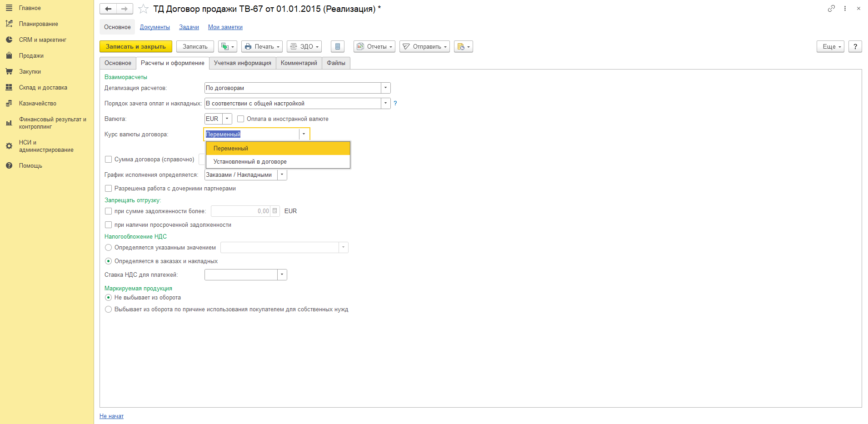Expand Порядок зачета оплат dropdown
This screenshot has width=868, height=424.
pos(385,104)
